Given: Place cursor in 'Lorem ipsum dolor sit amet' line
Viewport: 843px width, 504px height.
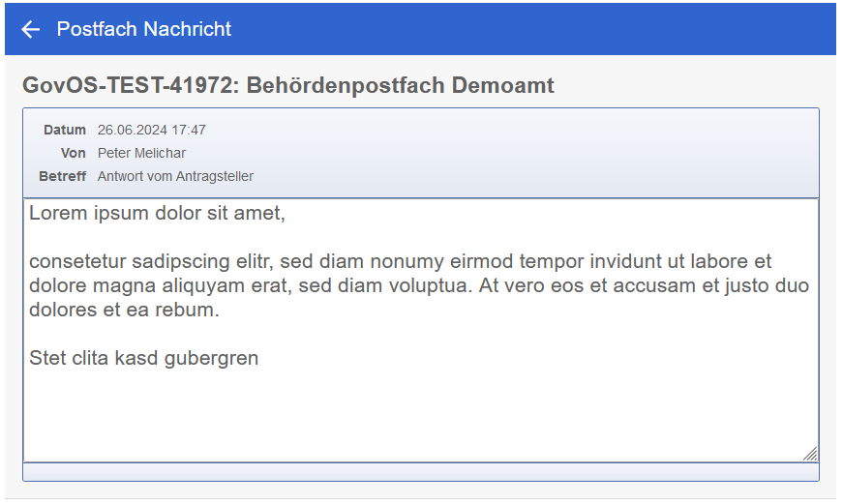Looking at the screenshot, I should pyautogui.click(x=157, y=213).
